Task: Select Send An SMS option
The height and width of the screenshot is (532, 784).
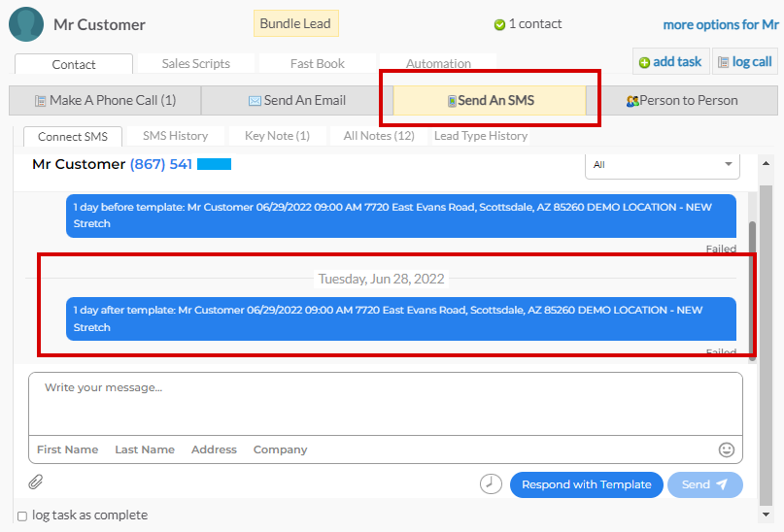Action: pyautogui.click(x=490, y=100)
